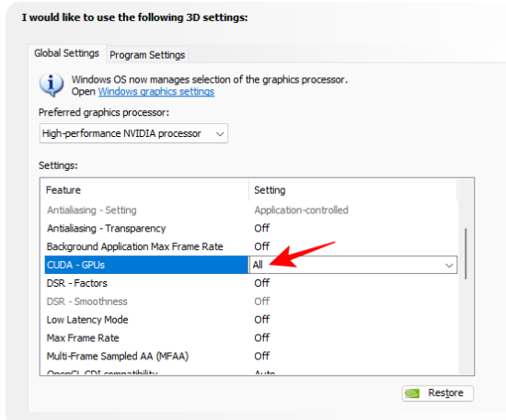
Task: Click the blue information icon
Action: [x=51, y=85]
